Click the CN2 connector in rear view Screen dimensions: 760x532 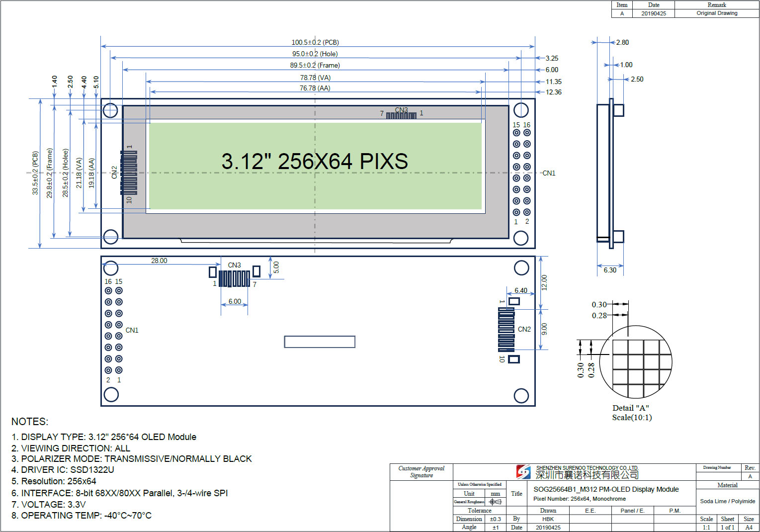507,329
